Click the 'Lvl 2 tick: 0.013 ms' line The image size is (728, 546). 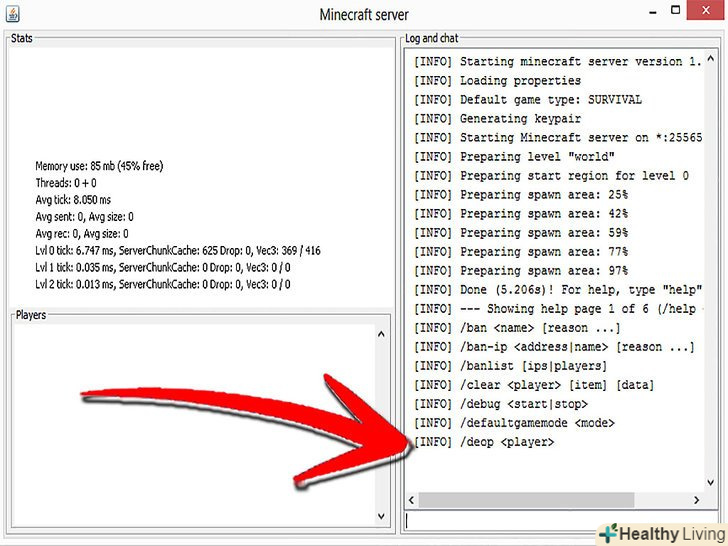click(163, 284)
